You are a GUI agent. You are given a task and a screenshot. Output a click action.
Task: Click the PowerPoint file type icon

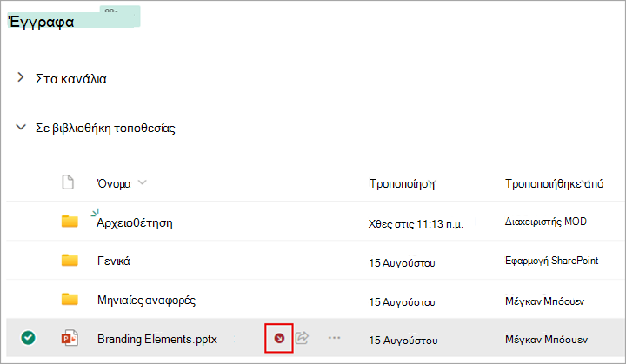[70, 339]
